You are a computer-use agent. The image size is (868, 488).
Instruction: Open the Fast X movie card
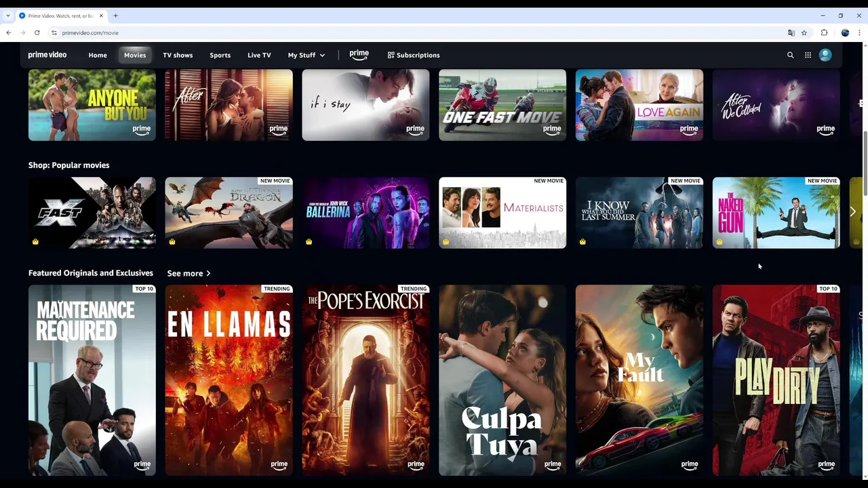tap(92, 213)
